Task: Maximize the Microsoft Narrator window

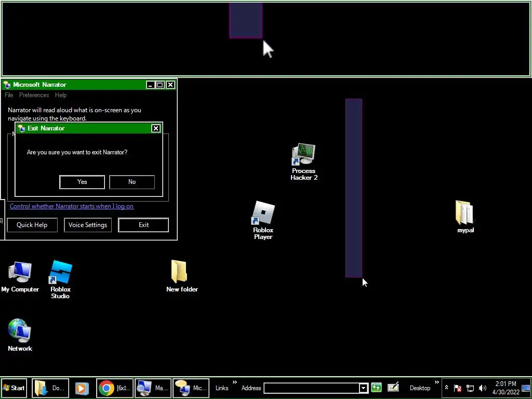Action: click(x=160, y=85)
